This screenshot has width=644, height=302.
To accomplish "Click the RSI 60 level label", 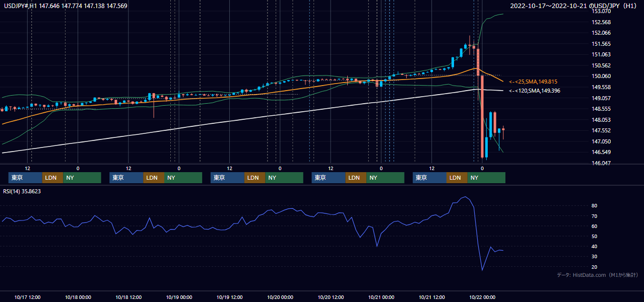I will click(x=595, y=226).
